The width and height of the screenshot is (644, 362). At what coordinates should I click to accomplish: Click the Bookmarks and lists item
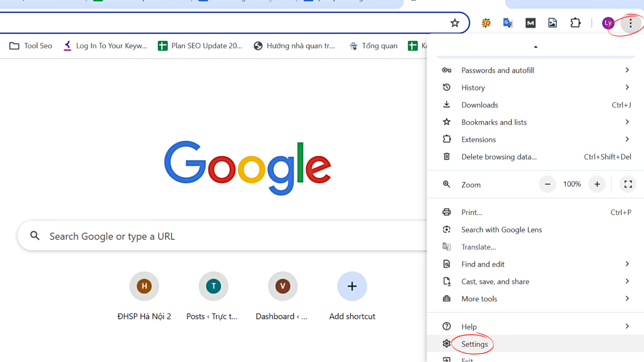click(x=494, y=122)
